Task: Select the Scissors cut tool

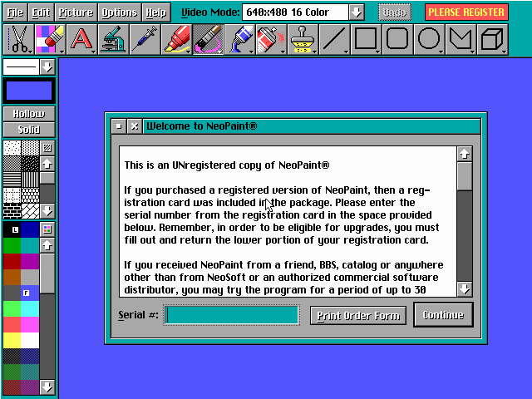Action: click(19, 39)
